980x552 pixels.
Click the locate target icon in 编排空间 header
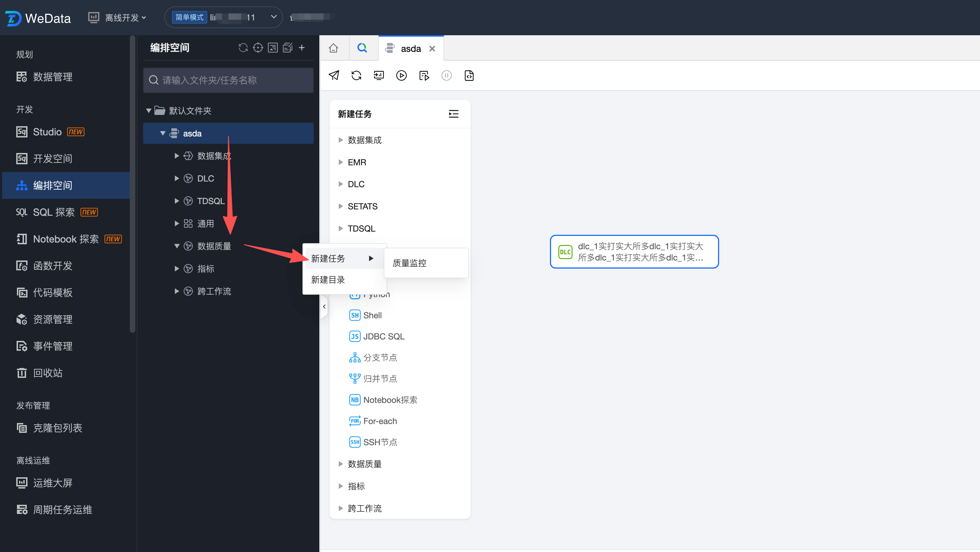(258, 48)
